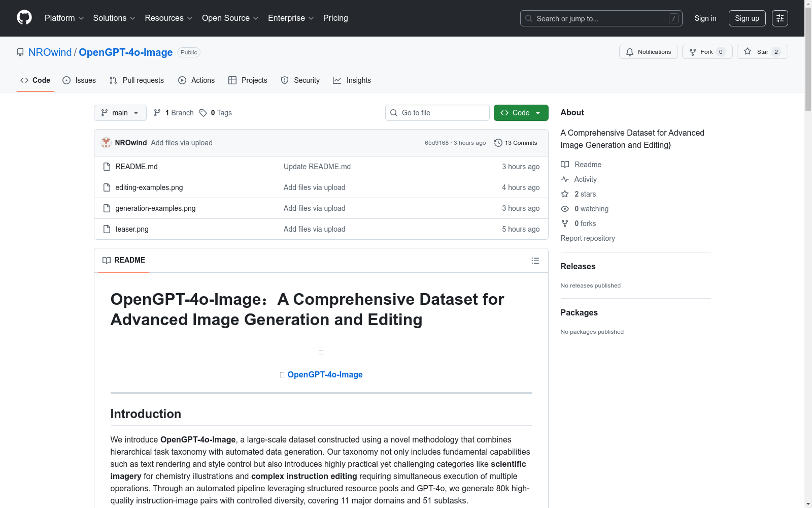Open the Projects tab
812x508 pixels.
[x=248, y=80]
